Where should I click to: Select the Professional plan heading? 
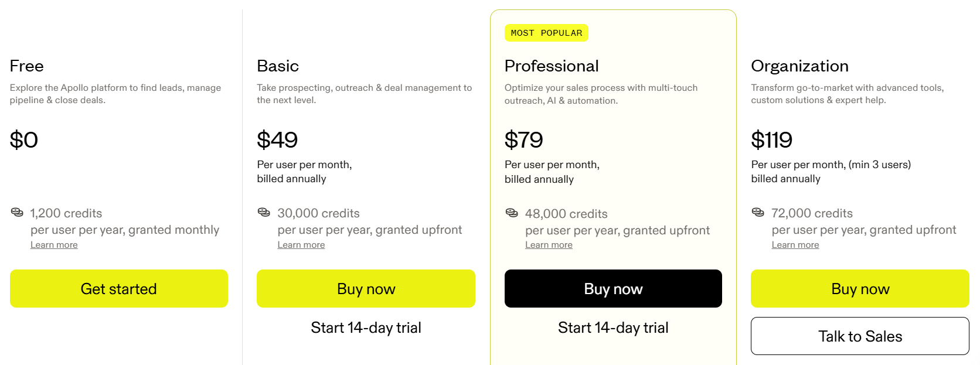pos(552,66)
